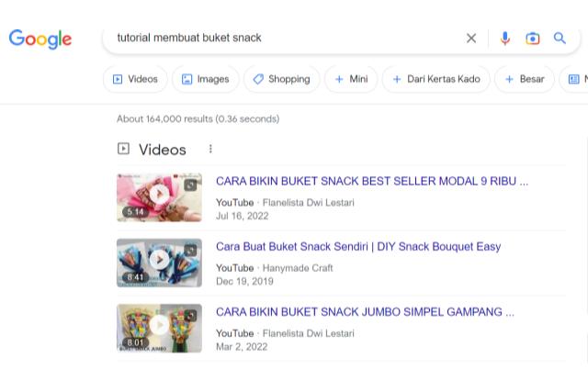Viewport: 588px width, 392px height.
Task: Switch to the Images filter tab
Action: pyautogui.click(x=205, y=79)
